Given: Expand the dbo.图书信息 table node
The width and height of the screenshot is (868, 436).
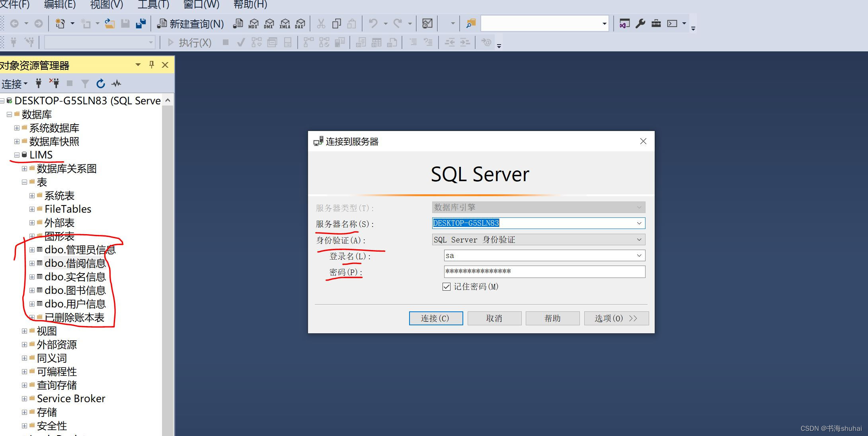Looking at the screenshot, I should click(32, 290).
